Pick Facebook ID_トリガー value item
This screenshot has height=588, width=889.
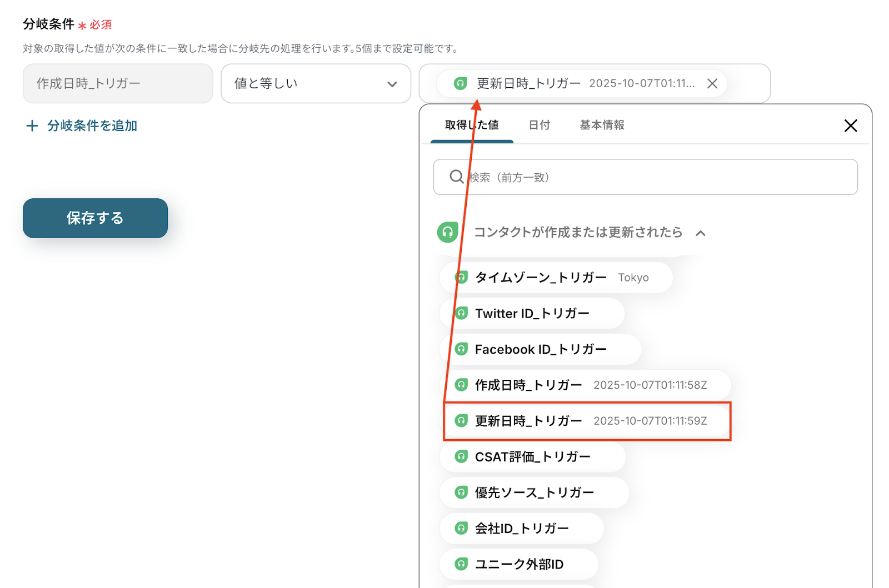click(540, 350)
